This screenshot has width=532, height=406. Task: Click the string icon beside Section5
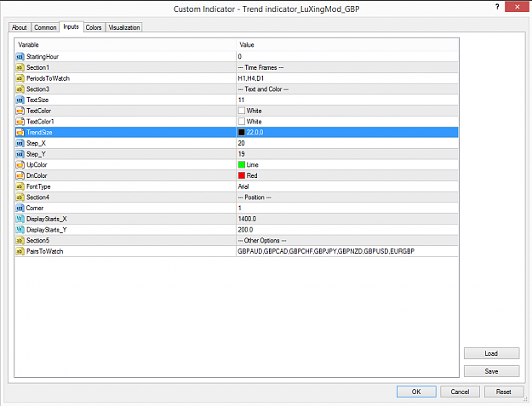point(20,241)
